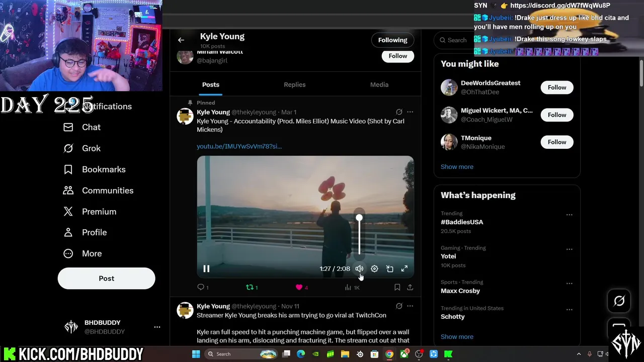Open the Chat sidebar item
644x362 pixels.
coord(82,127)
